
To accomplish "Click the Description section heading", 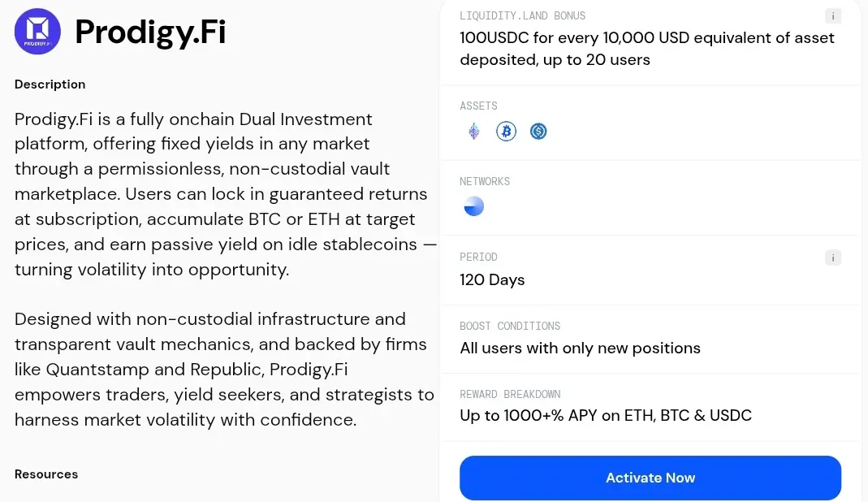I will [x=50, y=84].
